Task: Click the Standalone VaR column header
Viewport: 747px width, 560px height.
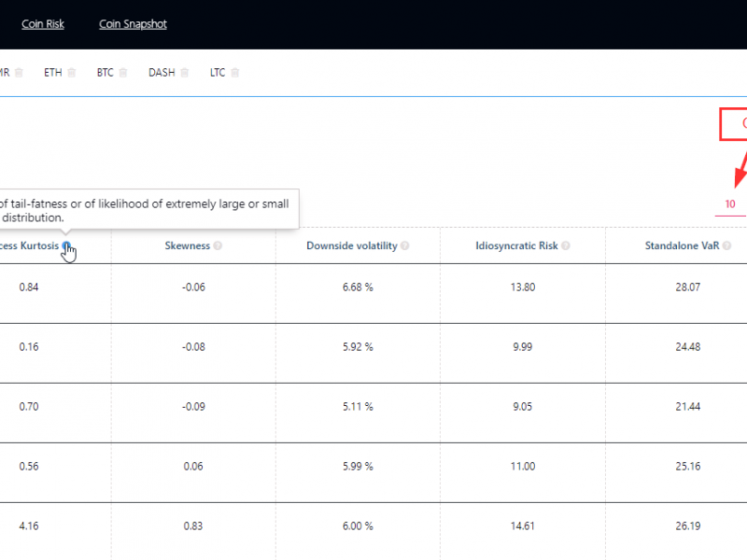Action: [x=680, y=246]
